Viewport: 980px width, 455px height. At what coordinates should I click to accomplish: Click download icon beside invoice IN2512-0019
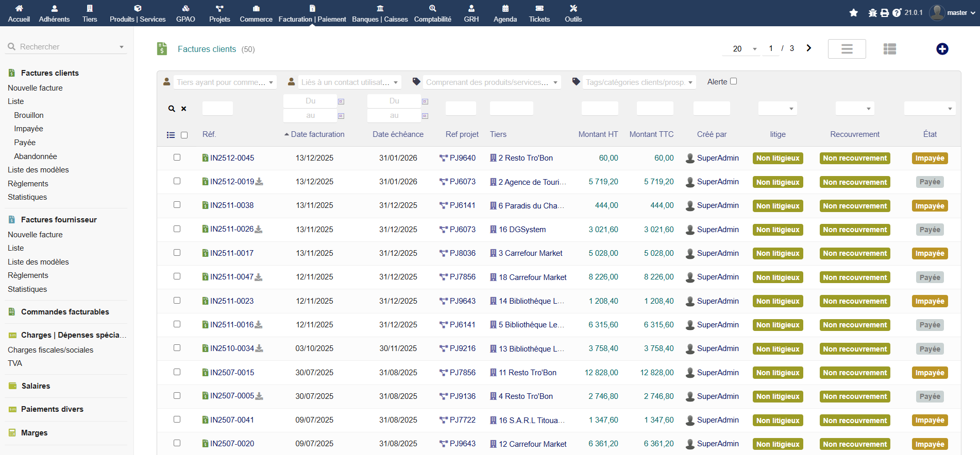pyautogui.click(x=259, y=182)
